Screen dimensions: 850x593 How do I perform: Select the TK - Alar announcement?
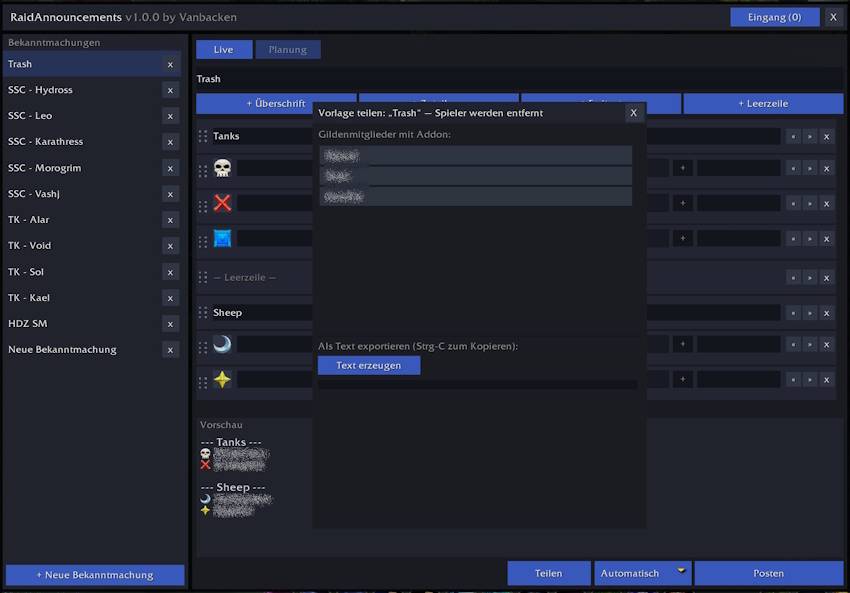81,220
